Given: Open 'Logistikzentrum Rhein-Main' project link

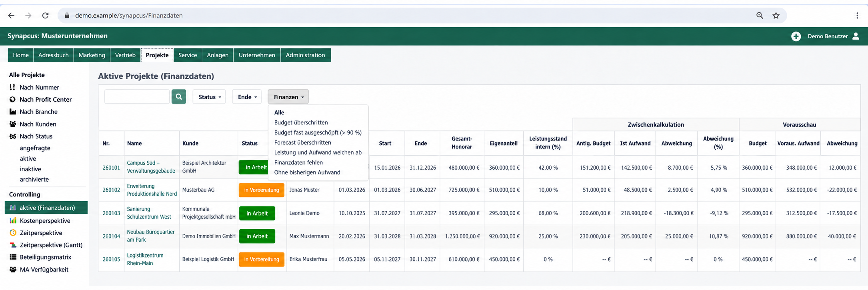Looking at the screenshot, I should pyautogui.click(x=145, y=259).
